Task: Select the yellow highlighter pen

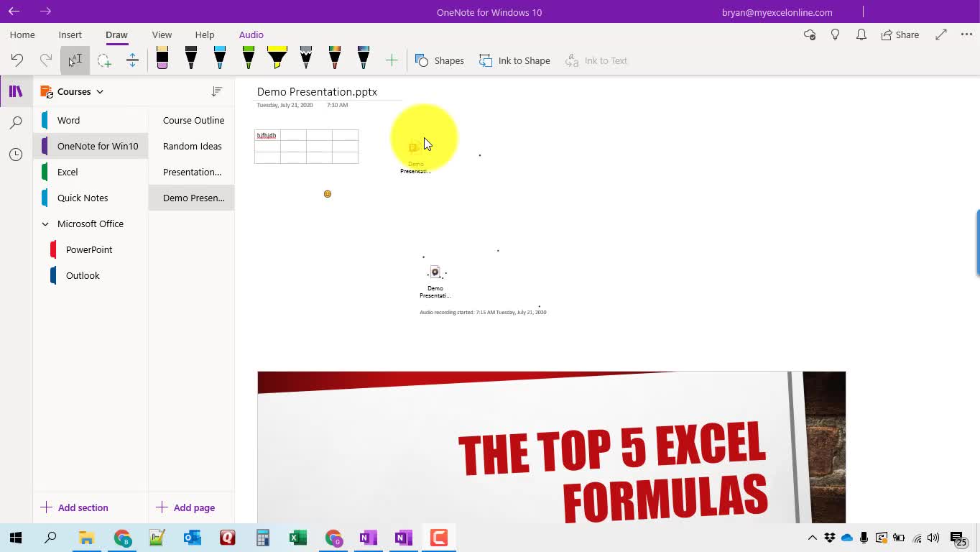Action: pyautogui.click(x=277, y=59)
